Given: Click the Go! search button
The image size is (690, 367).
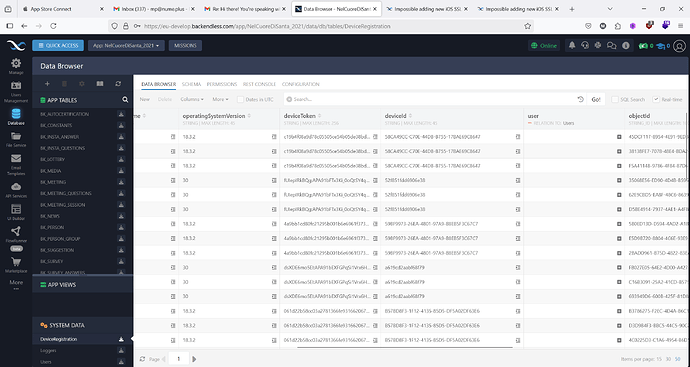Looking at the screenshot, I should [596, 99].
